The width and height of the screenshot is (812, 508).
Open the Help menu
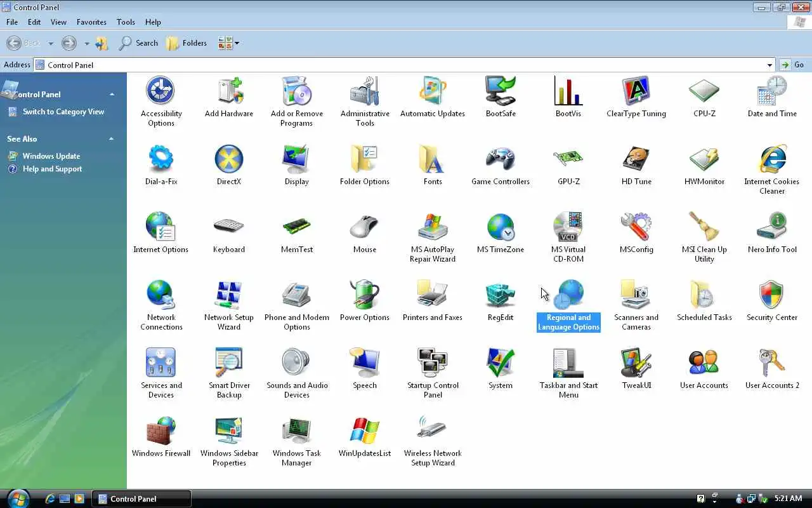(153, 22)
